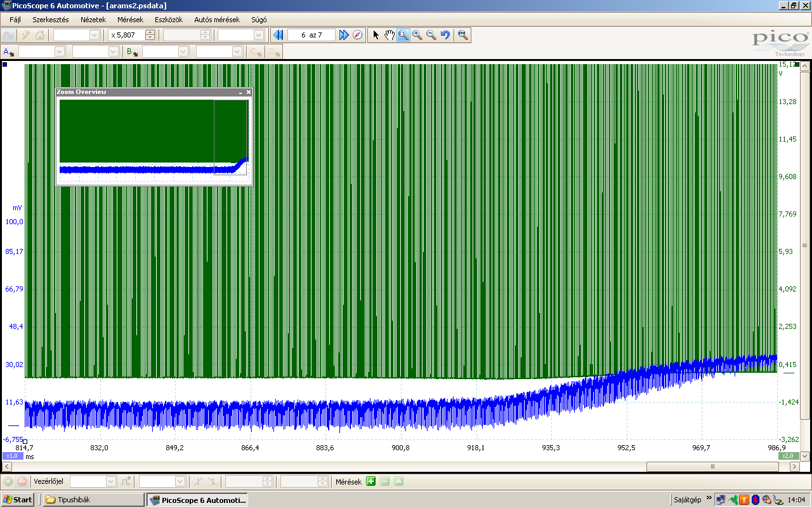Select the hand pan tool
The width and height of the screenshot is (812, 508).
(x=390, y=36)
